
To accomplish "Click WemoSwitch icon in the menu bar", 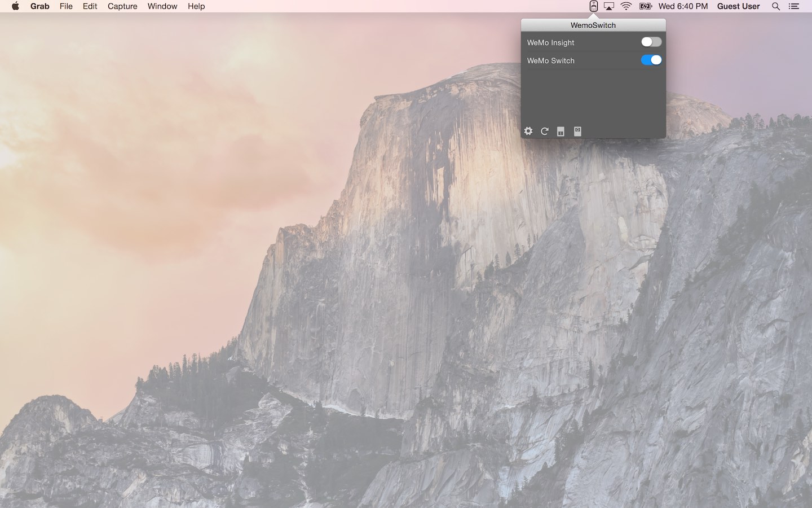I will 593,6.
